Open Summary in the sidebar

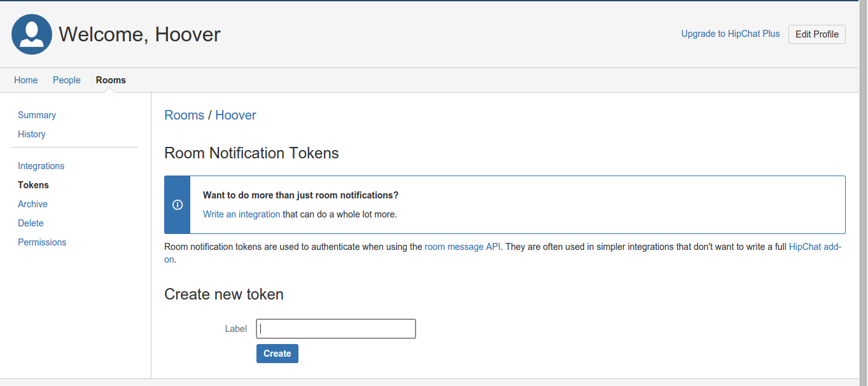(x=37, y=115)
